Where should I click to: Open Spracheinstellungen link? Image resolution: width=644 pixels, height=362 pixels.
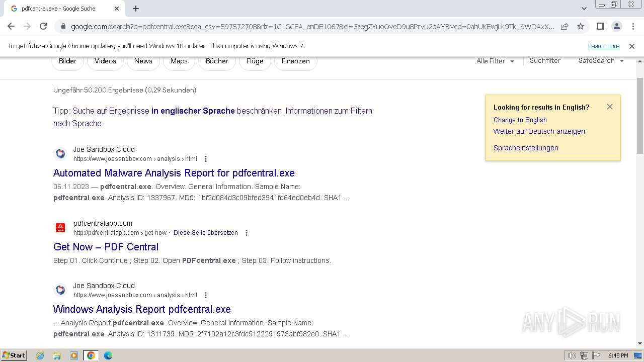(x=526, y=148)
